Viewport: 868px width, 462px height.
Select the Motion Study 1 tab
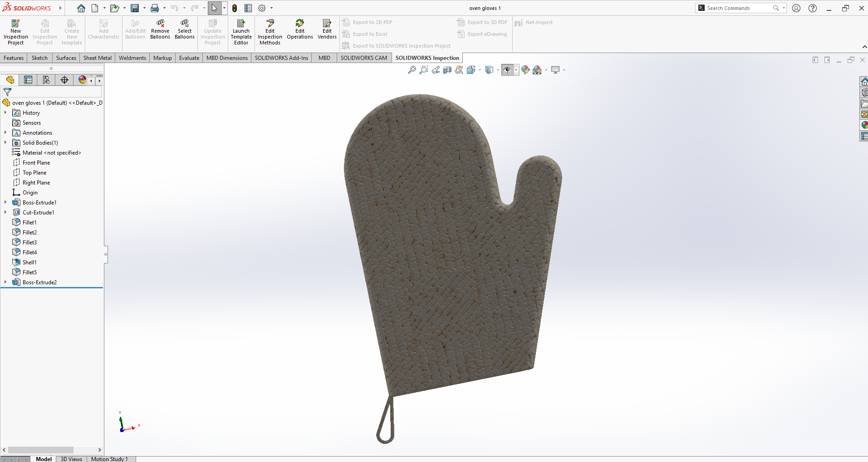(109, 459)
